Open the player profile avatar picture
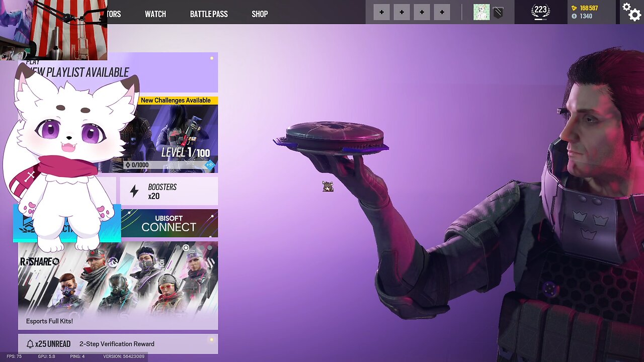Image resolution: width=644 pixels, height=362 pixels. click(x=481, y=12)
